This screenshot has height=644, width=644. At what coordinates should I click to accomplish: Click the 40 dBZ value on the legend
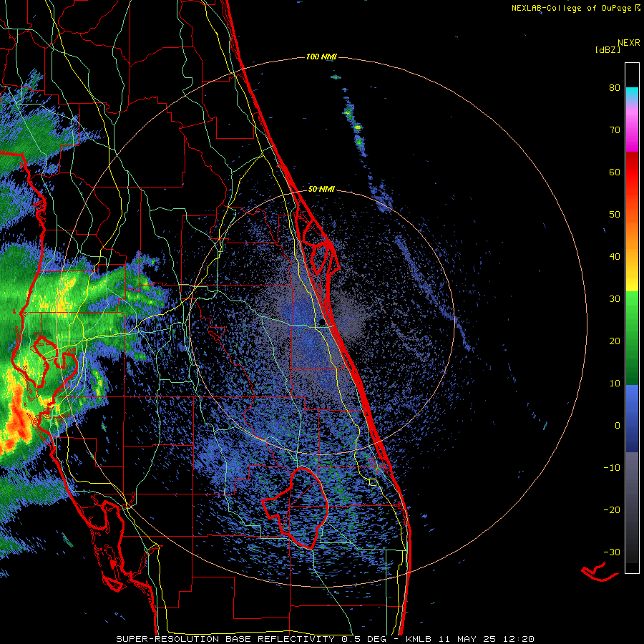click(x=615, y=256)
